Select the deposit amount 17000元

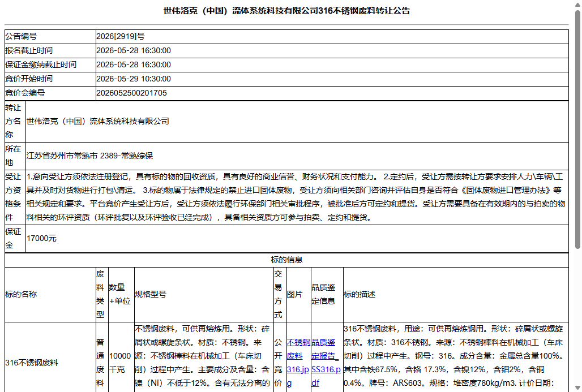point(41,239)
